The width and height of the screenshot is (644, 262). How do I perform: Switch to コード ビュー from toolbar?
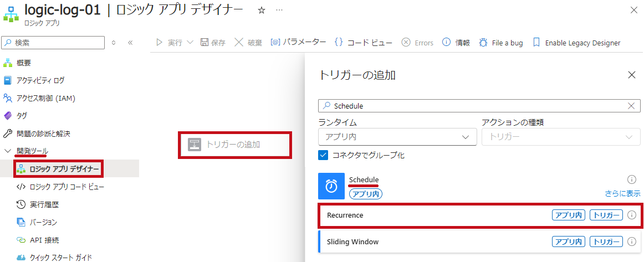(364, 43)
